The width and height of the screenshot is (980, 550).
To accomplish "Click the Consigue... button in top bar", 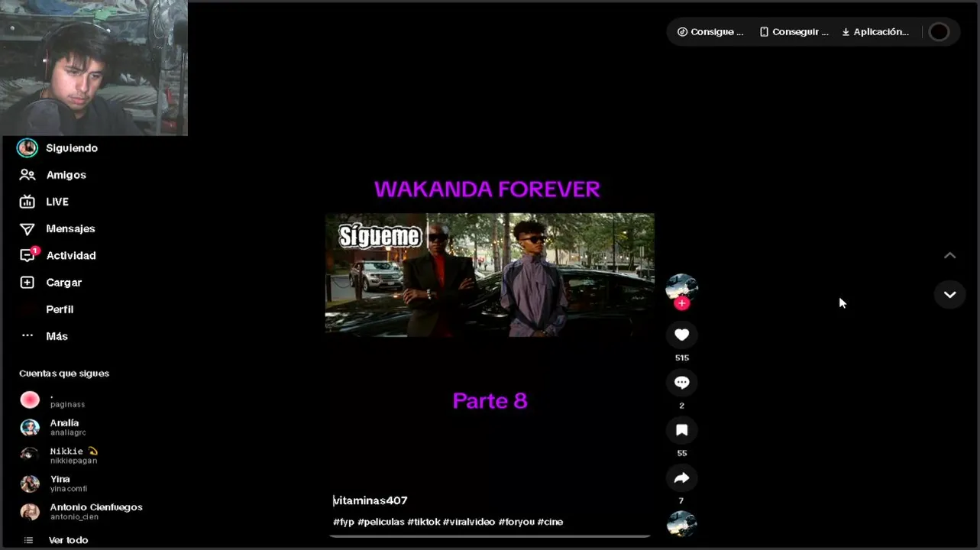I will [x=710, y=32].
